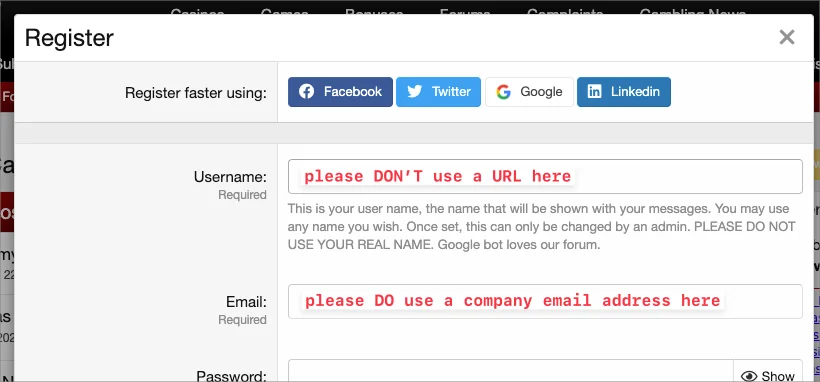Focus the Email input field
Image resolution: width=820 pixels, height=382 pixels.
(x=545, y=301)
